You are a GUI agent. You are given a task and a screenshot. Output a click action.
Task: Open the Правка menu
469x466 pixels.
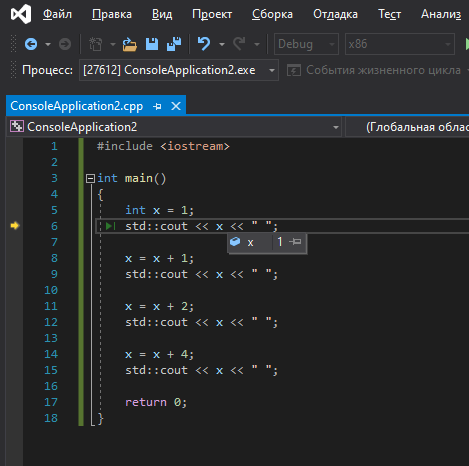coord(112,14)
